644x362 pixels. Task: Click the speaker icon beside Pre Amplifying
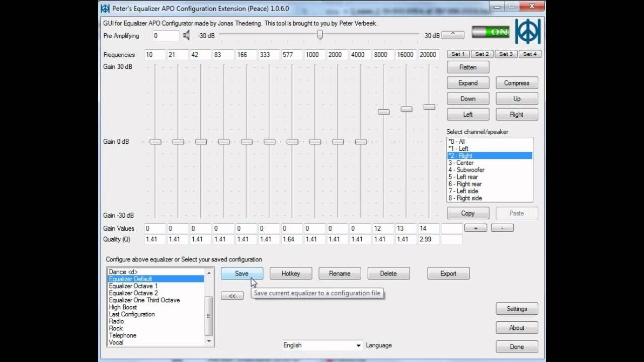click(187, 35)
